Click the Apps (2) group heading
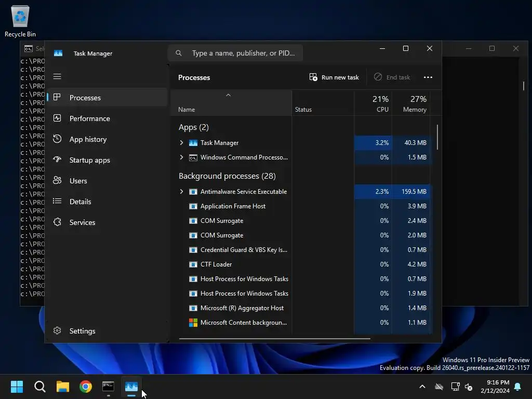 194,127
